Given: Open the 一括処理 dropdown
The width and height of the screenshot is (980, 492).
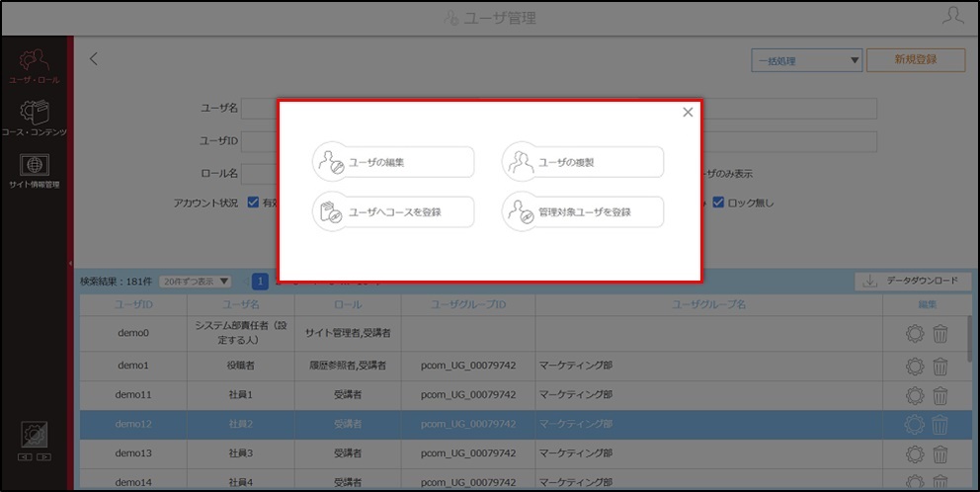Looking at the screenshot, I should (x=807, y=60).
